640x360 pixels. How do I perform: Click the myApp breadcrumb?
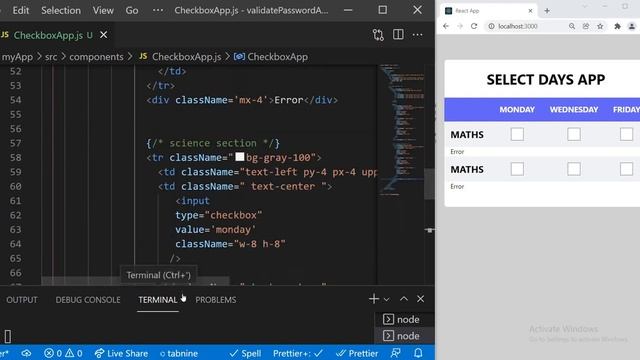point(17,57)
